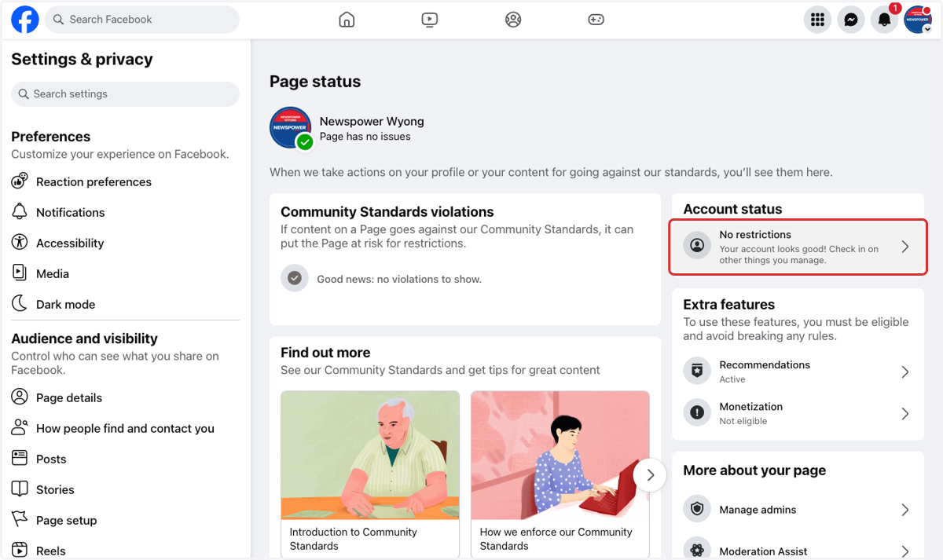
Task: Click the Page details person icon
Action: tap(20, 397)
